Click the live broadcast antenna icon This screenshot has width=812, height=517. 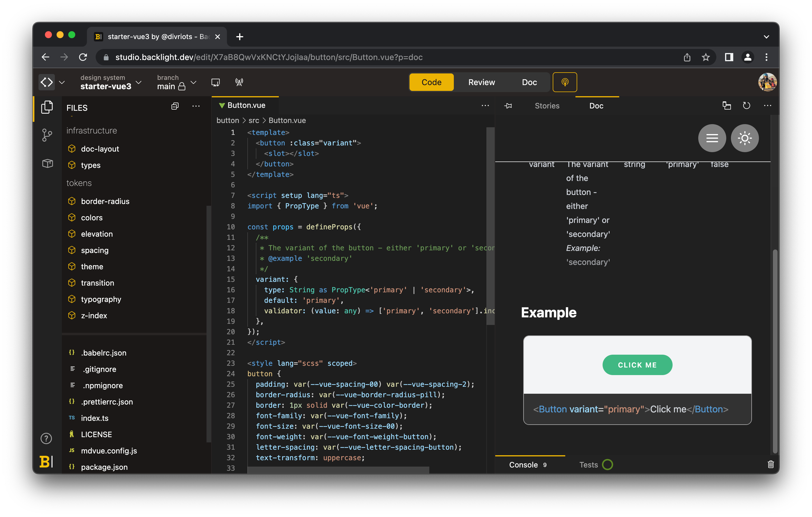(239, 82)
